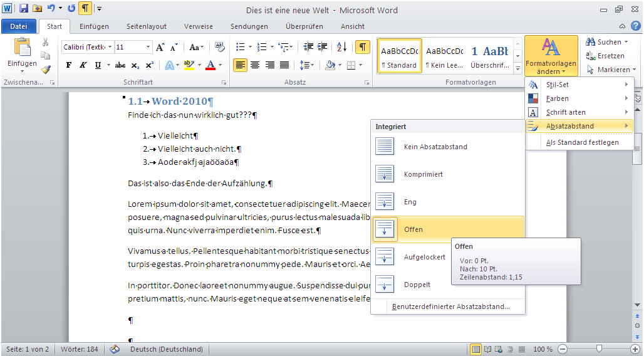The height and width of the screenshot is (356, 644).
Task: Open numbered list dropdown arrow
Action: (272, 47)
